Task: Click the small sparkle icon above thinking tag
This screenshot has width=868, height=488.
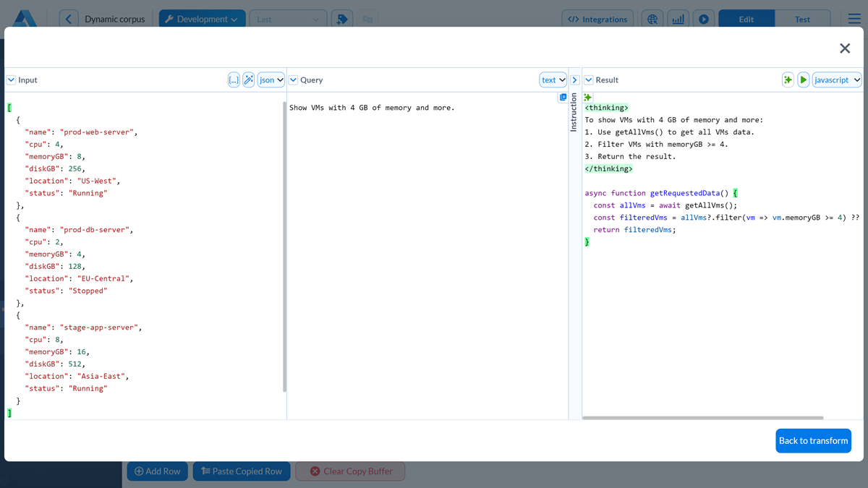Action: pyautogui.click(x=588, y=98)
